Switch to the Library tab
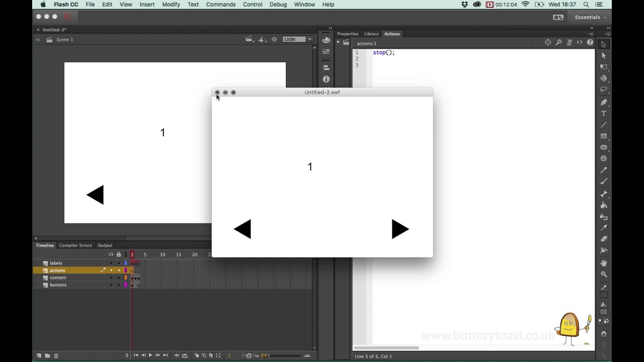644x362 pixels. point(371,34)
